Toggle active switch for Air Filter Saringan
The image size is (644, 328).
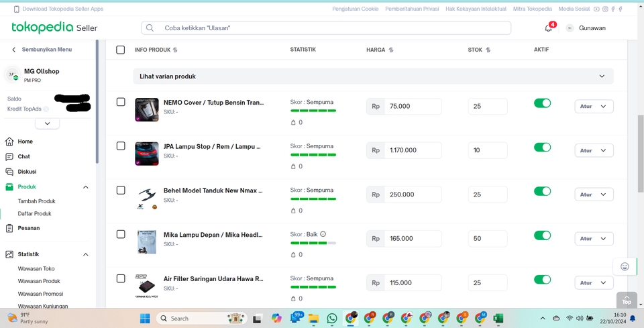coord(542,280)
